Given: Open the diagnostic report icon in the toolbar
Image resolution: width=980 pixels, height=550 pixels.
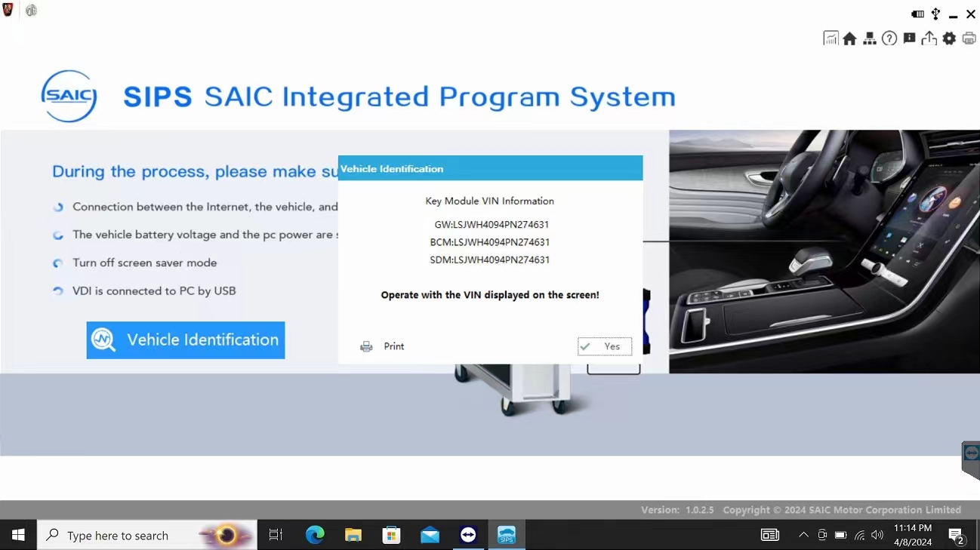Looking at the screenshot, I should click(831, 38).
